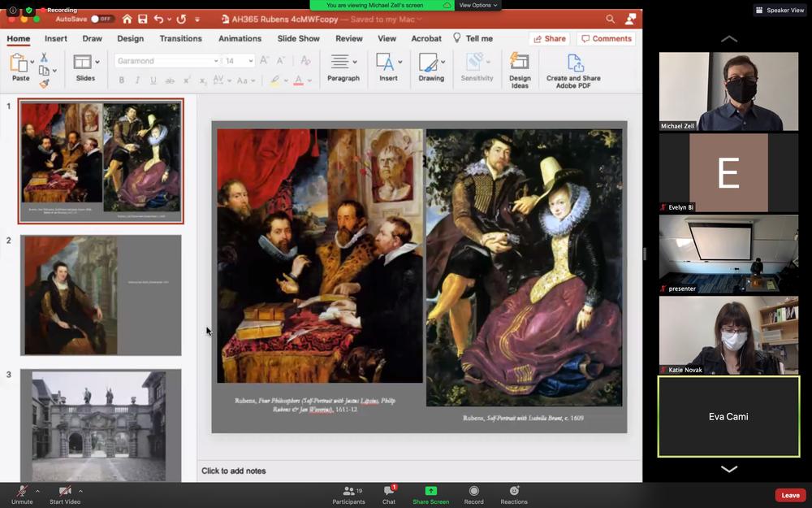Toggle underline formatting
Image resolution: width=812 pixels, height=508 pixels.
click(x=153, y=80)
